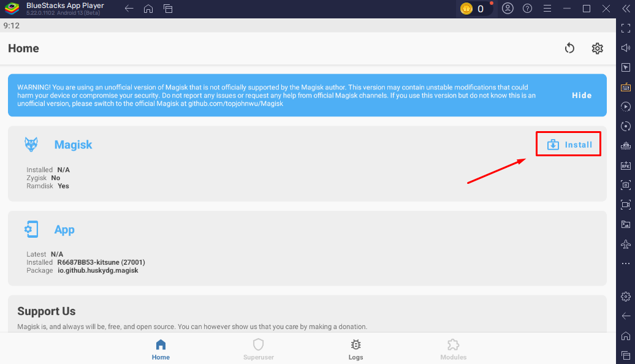Click the Magisk Installed N/A value
635x364 pixels.
64,170
